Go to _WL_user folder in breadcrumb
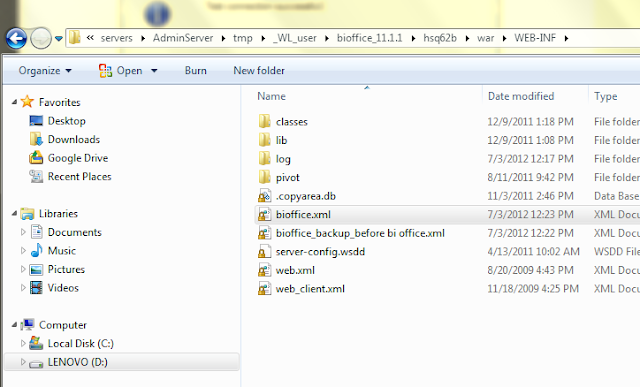 [x=294, y=38]
